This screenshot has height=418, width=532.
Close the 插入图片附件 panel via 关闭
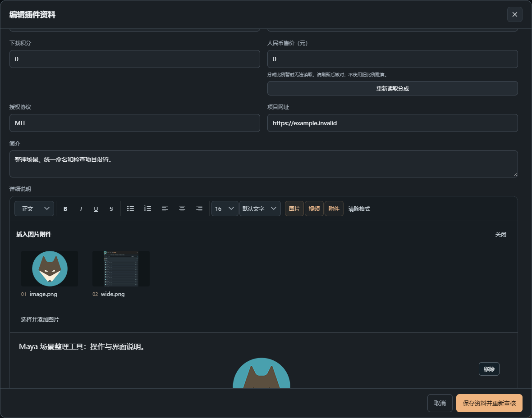(x=501, y=235)
